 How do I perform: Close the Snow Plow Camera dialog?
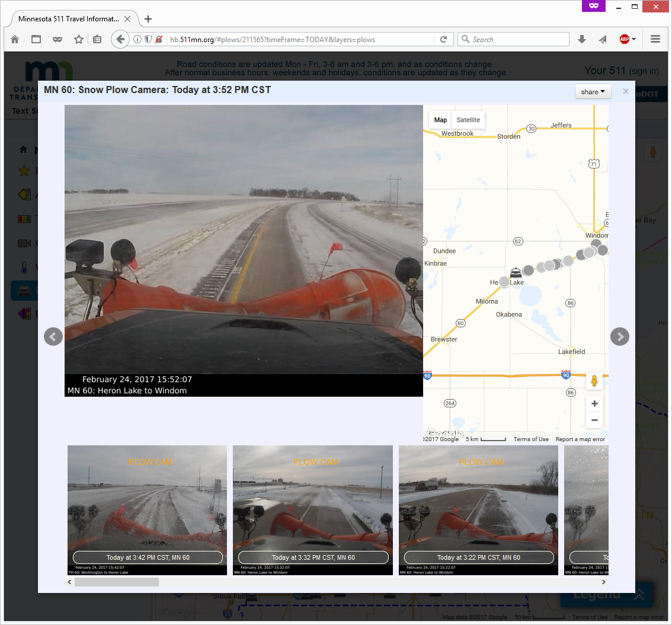pos(626,91)
